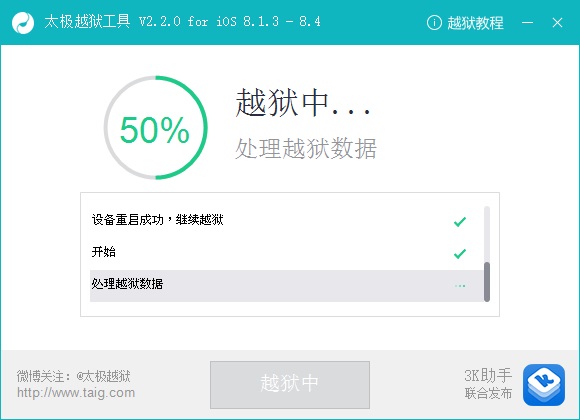Viewport: 580px width, 420px height.
Task: Open the 越狱教程 tutorial link
Action: coord(475,23)
